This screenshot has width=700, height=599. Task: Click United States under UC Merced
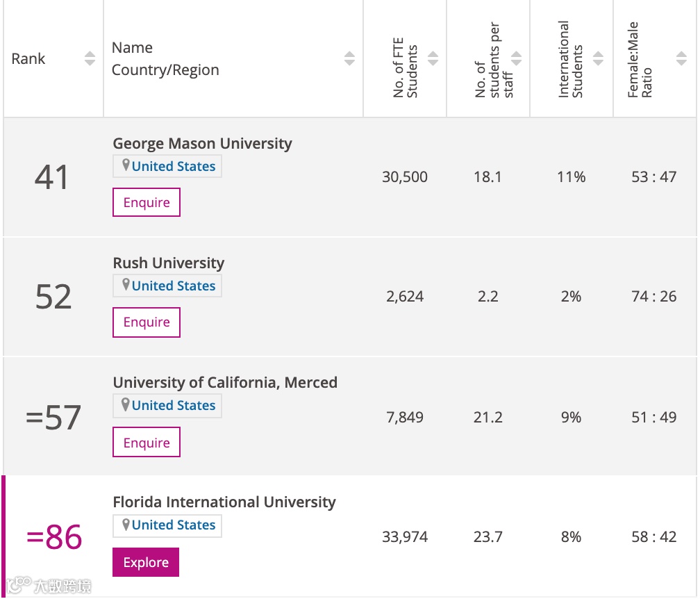point(174,405)
